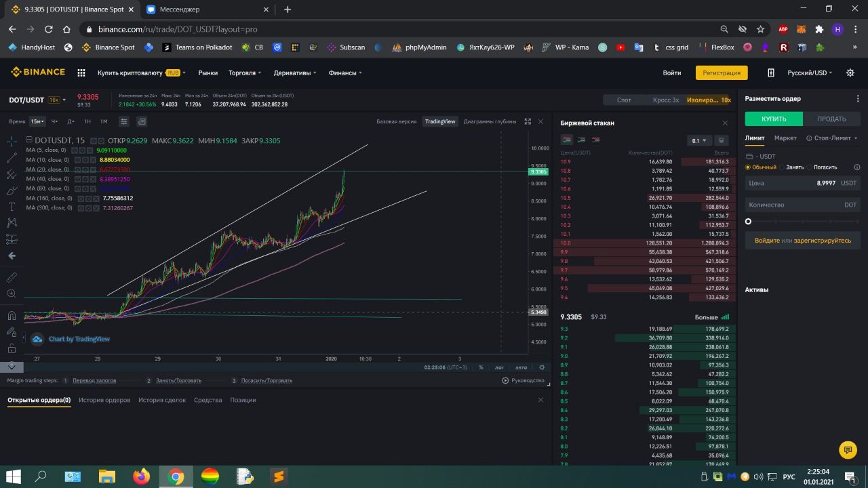Toggle лог logarithmic scale

pyautogui.click(x=500, y=367)
